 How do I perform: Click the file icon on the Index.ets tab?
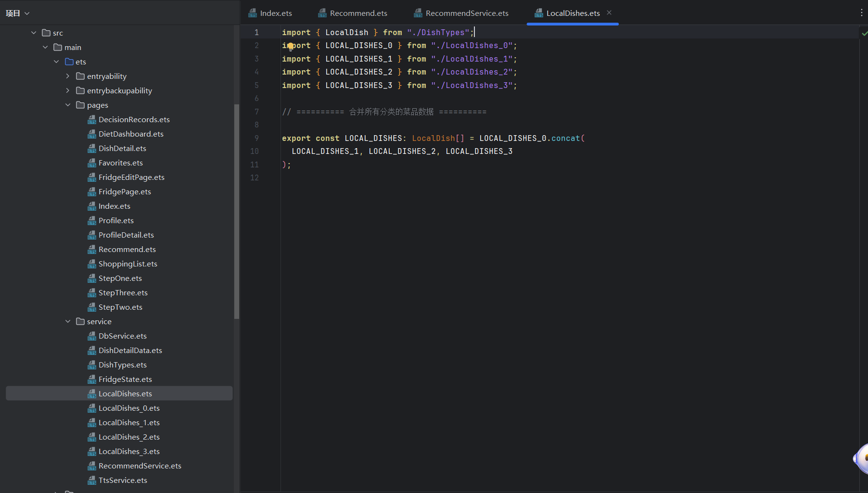253,13
